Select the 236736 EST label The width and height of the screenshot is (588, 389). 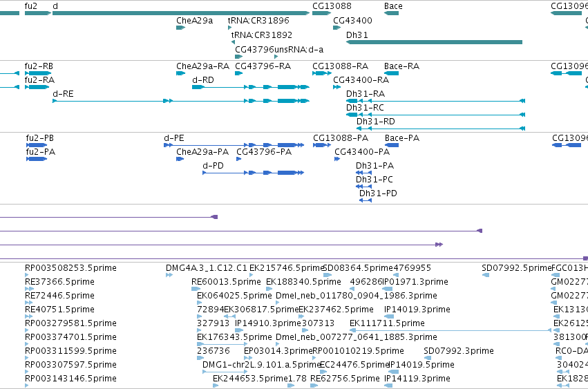coord(214,351)
